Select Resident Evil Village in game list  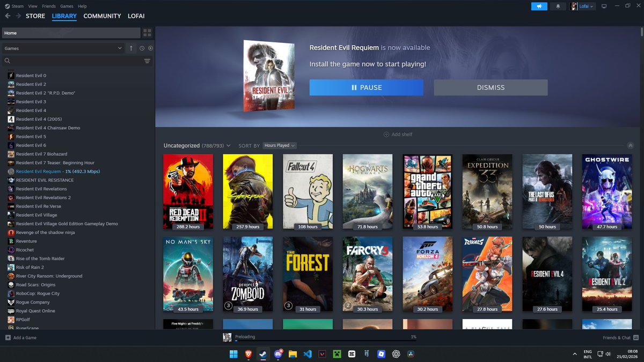point(77,215)
